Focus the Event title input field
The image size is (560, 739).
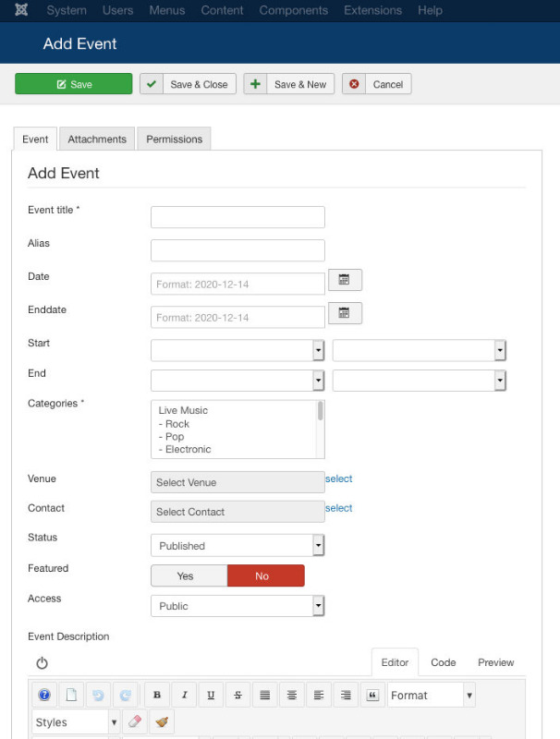237,217
